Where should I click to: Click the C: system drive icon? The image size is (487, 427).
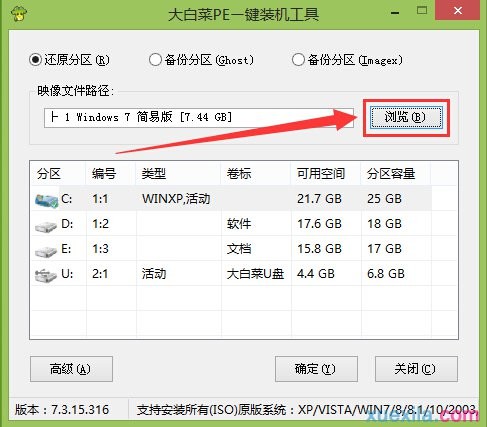point(47,200)
